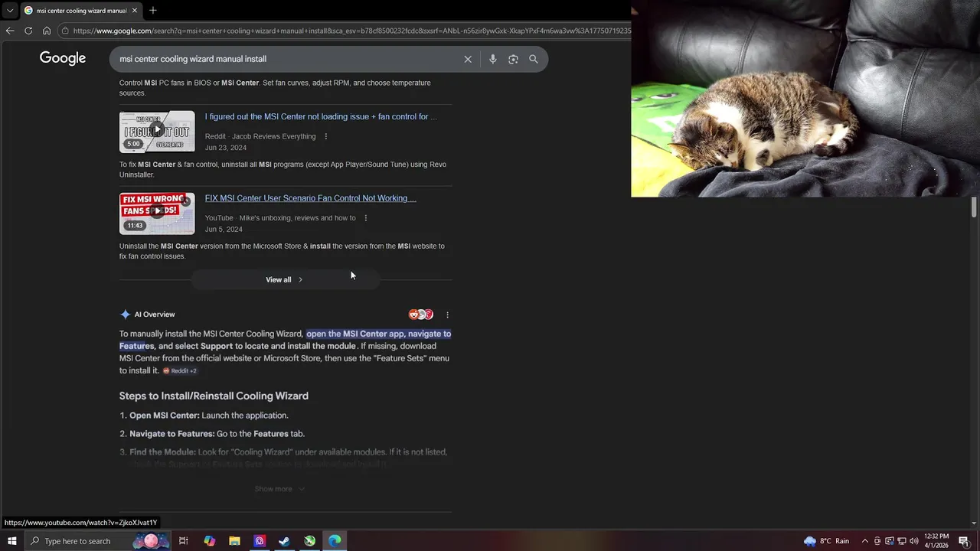This screenshot has height=551, width=980.
Task: Launch Copilot from the taskbar
Action: point(209,541)
